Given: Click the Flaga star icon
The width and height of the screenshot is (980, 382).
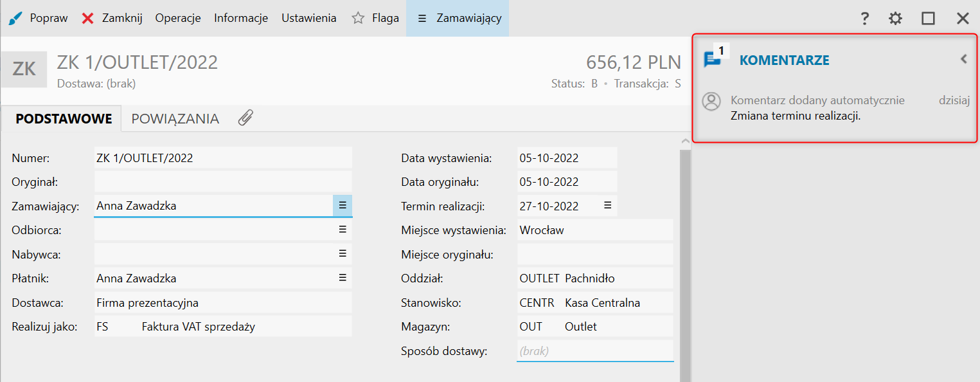Looking at the screenshot, I should (358, 18).
